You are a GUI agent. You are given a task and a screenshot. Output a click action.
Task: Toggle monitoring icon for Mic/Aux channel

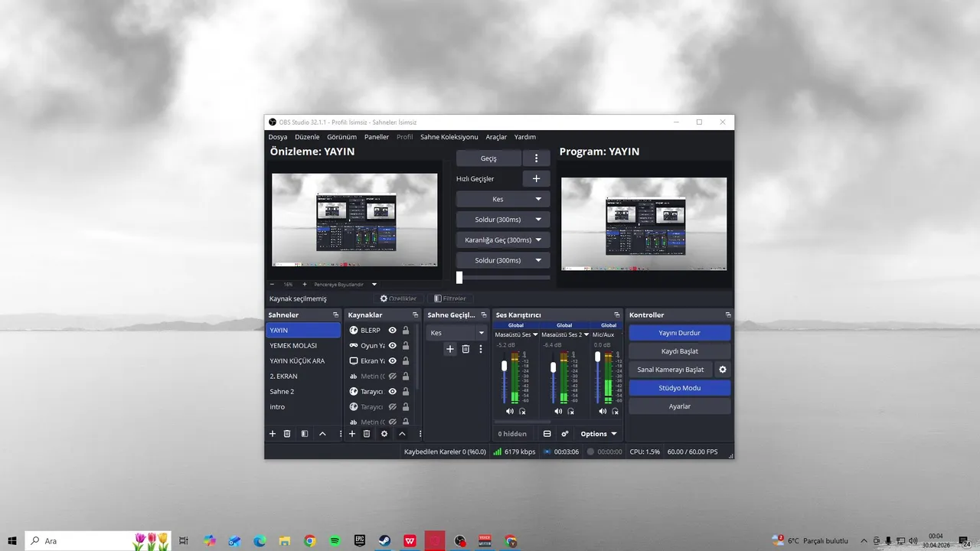(616, 411)
